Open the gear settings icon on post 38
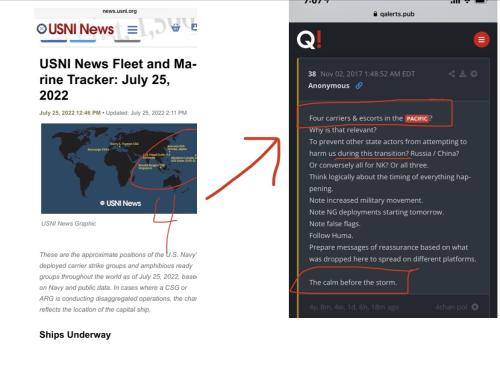 pos(474,74)
